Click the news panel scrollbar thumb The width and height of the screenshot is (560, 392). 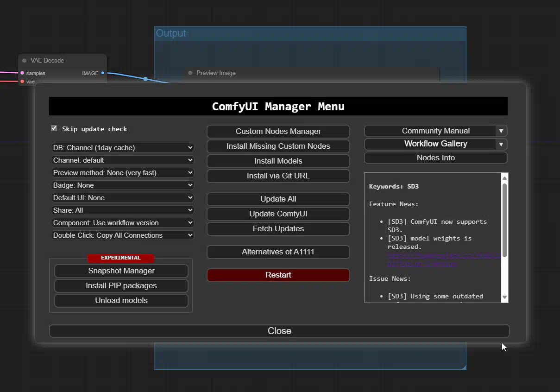click(505, 220)
